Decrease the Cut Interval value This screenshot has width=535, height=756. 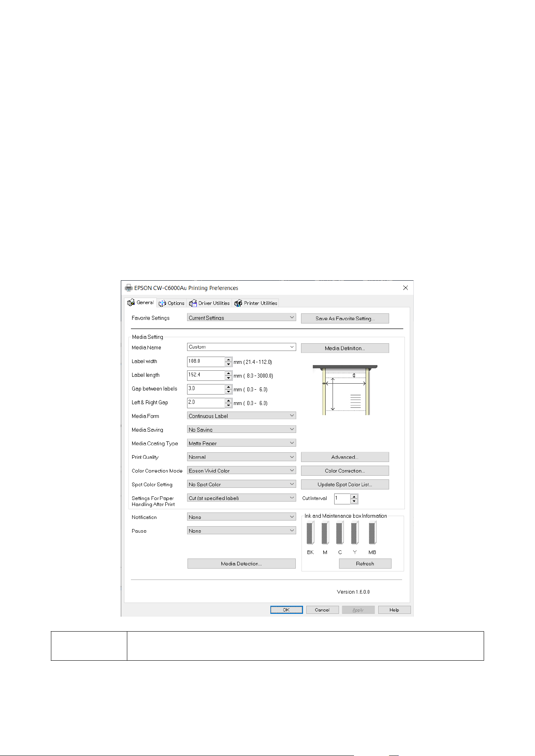tap(354, 502)
